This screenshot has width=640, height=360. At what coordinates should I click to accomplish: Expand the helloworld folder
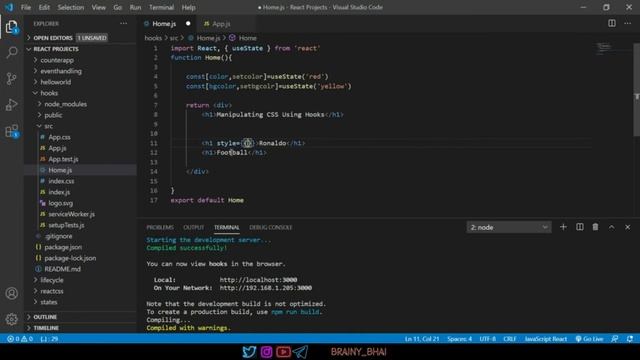(81, 82)
